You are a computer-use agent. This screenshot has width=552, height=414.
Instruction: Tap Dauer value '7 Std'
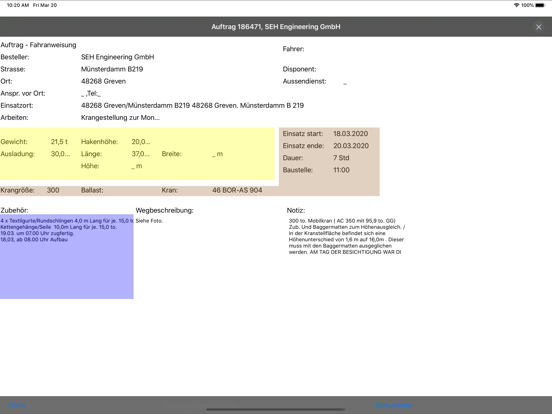click(x=341, y=158)
